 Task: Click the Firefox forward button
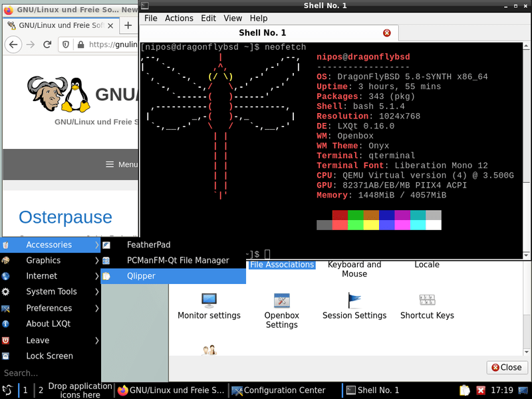coord(31,45)
